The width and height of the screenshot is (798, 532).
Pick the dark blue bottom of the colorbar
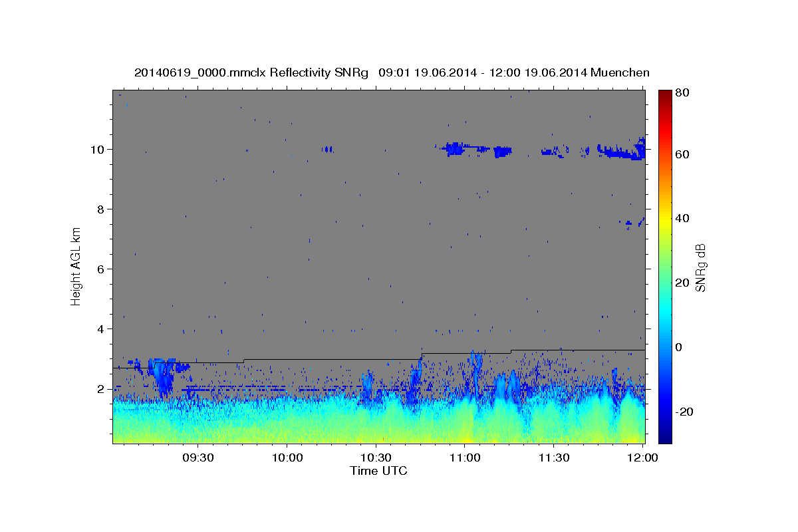pyautogui.click(x=665, y=438)
